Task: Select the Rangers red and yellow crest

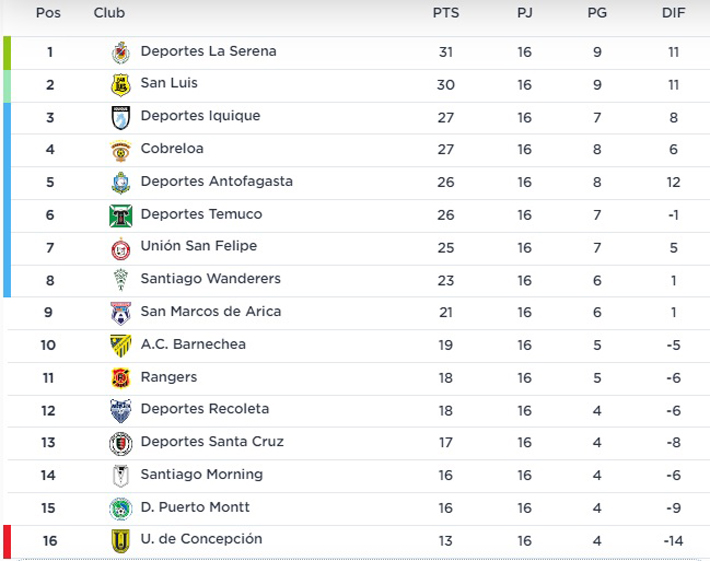Action: [x=120, y=378]
